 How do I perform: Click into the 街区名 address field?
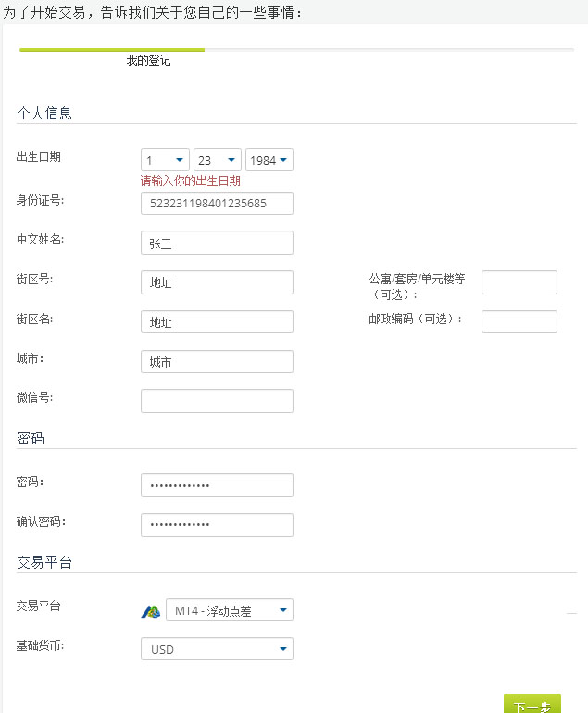[x=217, y=322]
